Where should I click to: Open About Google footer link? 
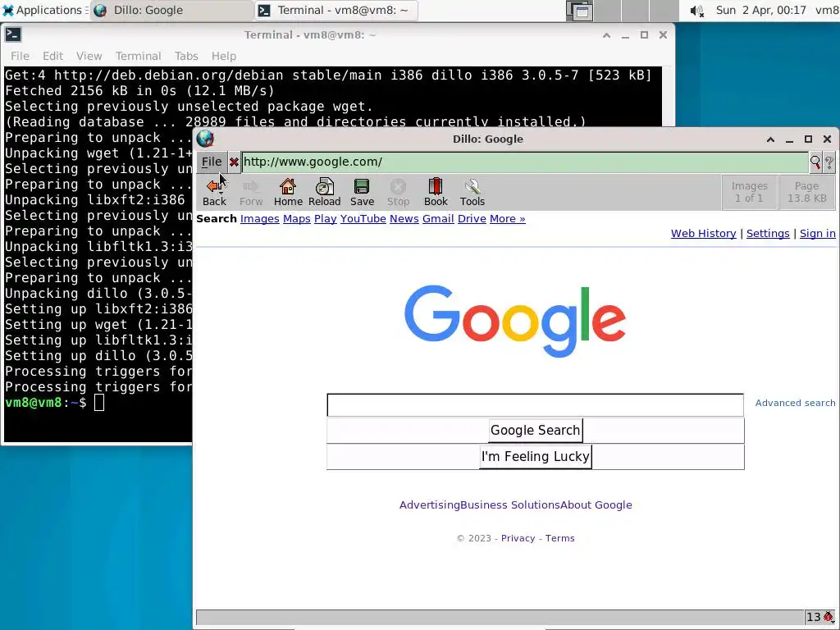pyautogui.click(x=596, y=504)
